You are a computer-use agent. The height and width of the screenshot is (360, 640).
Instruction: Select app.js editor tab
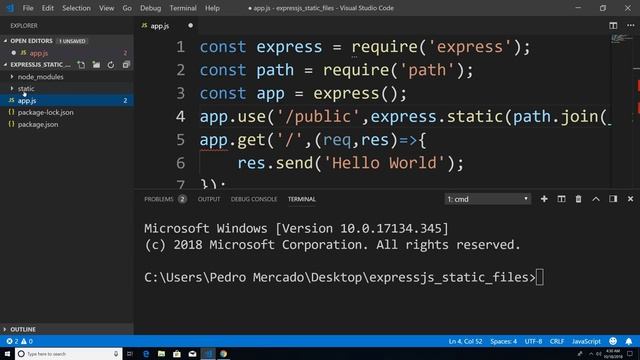click(160, 26)
